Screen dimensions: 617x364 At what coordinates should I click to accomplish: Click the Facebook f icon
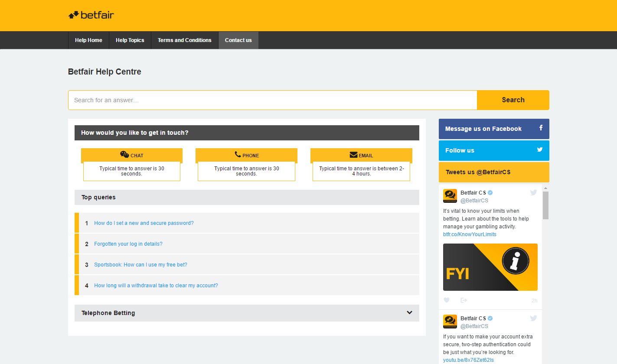point(541,128)
